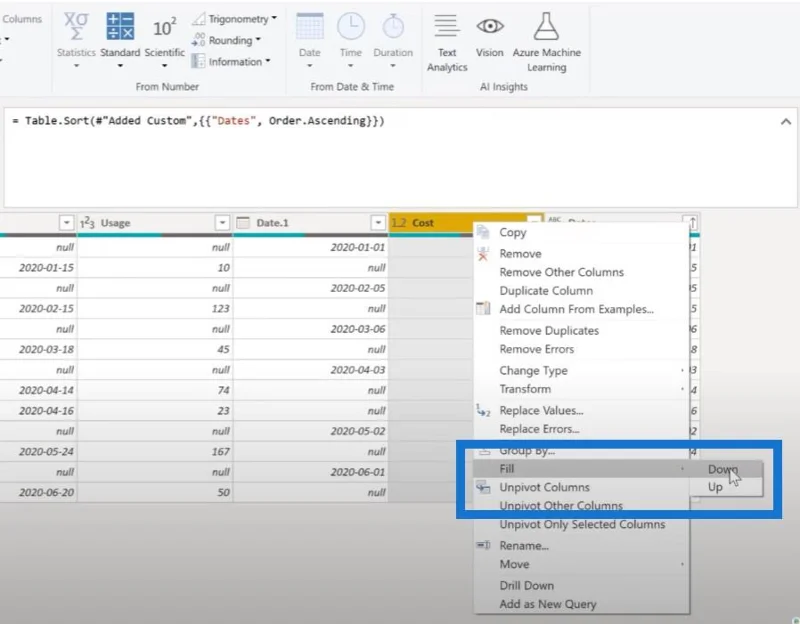
Task: Click the Usage cell with value 74
Action: (x=155, y=390)
